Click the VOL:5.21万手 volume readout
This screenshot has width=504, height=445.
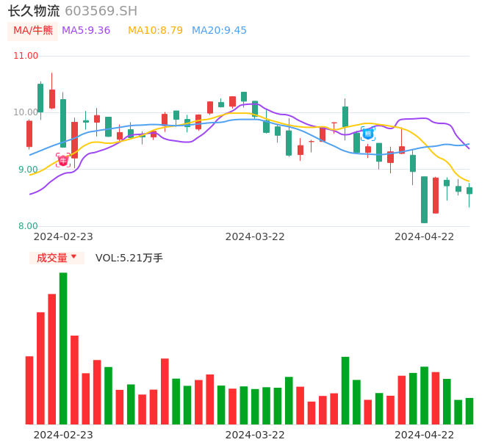129,258
